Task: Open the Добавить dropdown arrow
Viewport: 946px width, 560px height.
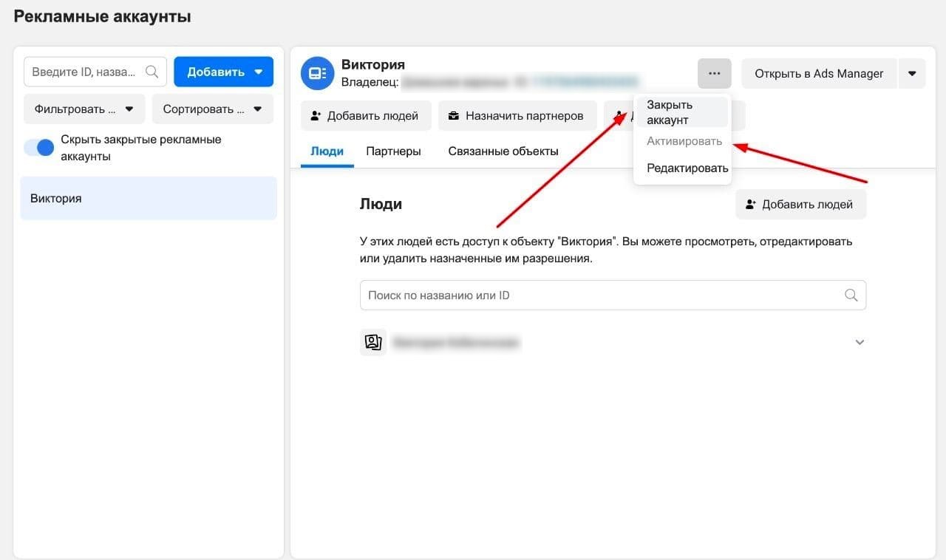Action: [x=258, y=72]
